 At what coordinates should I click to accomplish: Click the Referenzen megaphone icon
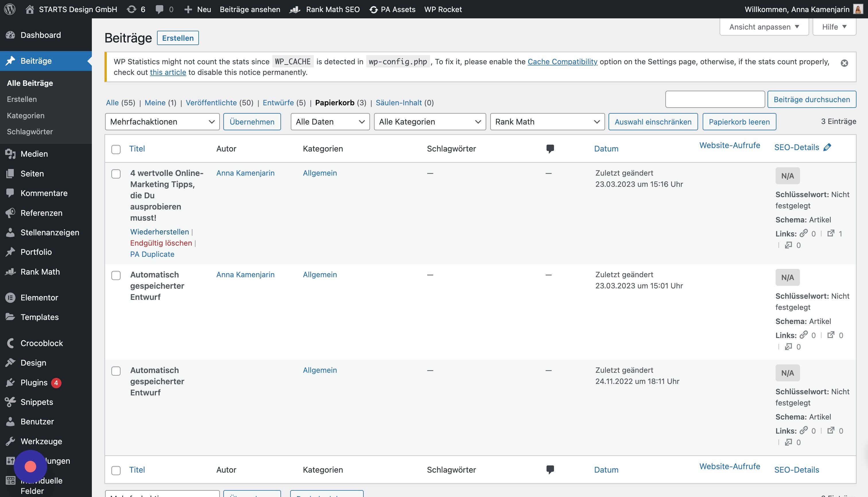(10, 213)
